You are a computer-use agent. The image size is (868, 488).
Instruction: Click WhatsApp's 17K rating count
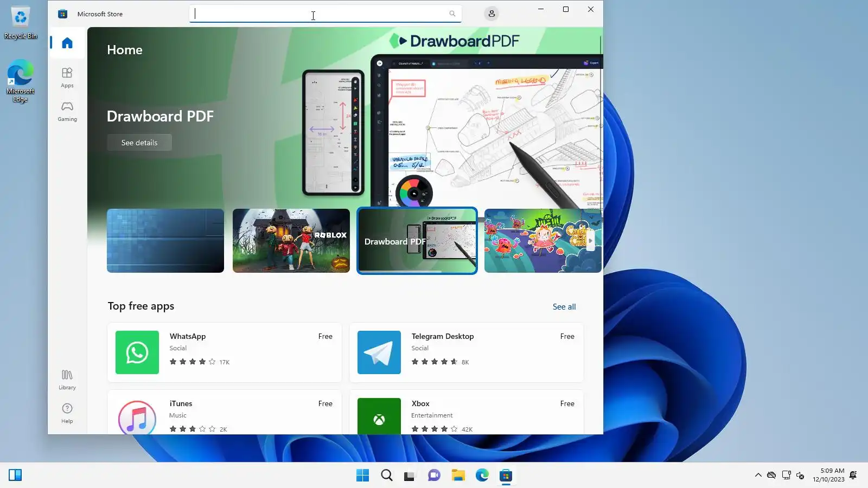coord(225,362)
